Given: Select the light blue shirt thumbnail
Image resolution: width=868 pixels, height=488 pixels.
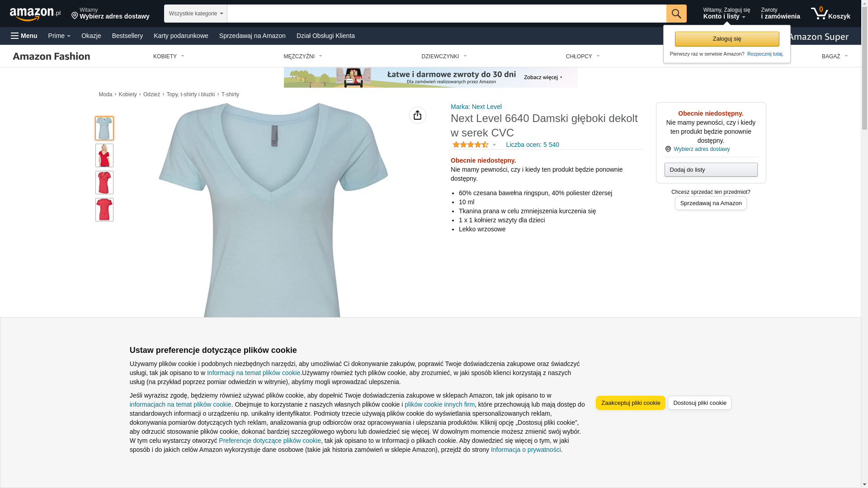Looking at the screenshot, I should [104, 128].
